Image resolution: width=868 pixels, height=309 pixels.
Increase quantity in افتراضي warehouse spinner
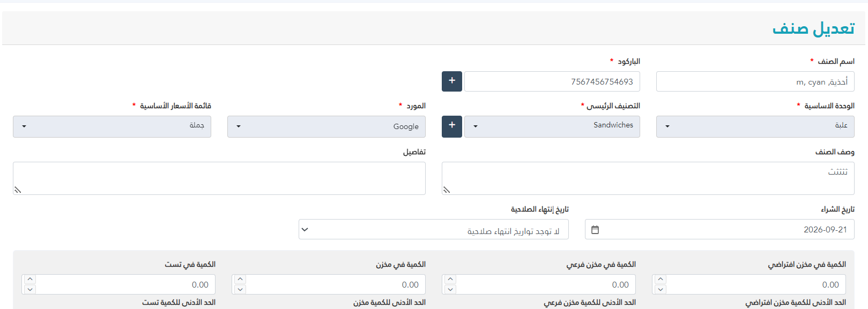pyautogui.click(x=661, y=280)
